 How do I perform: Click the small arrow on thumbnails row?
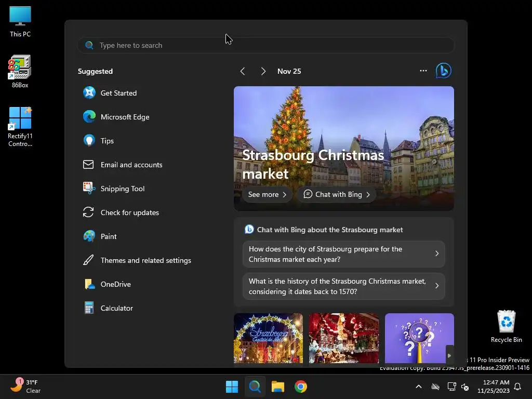[449, 355]
